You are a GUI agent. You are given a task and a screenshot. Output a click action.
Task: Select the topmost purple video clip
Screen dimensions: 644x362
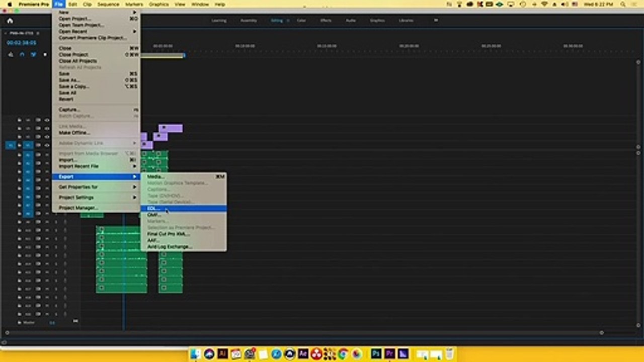tap(171, 128)
